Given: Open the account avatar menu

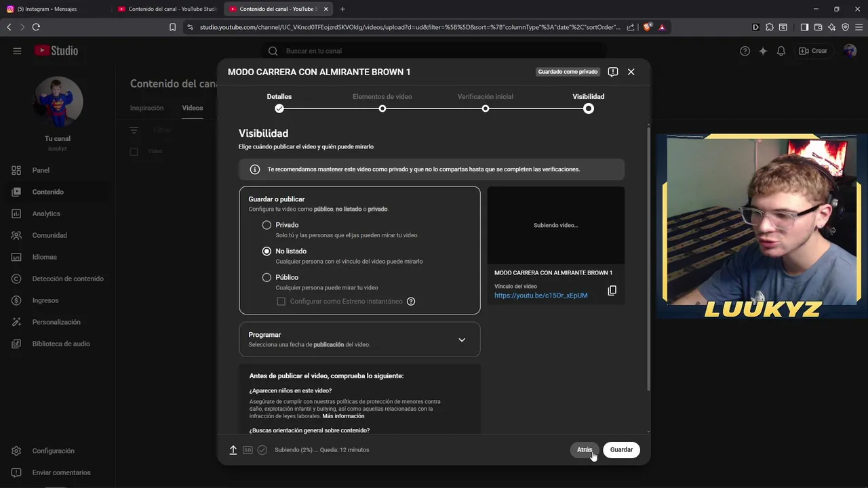Looking at the screenshot, I should [x=850, y=51].
